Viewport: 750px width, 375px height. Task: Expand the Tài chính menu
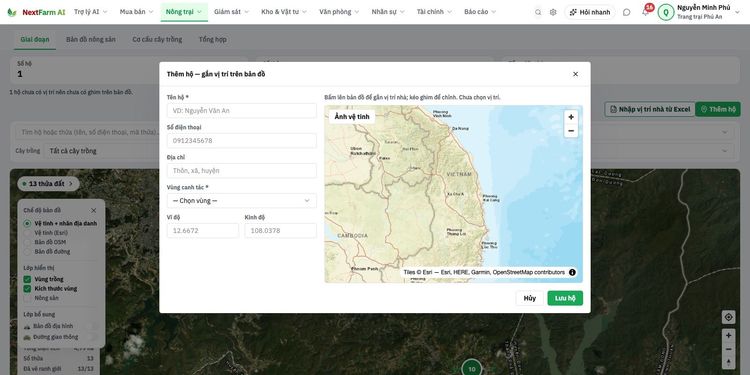(434, 12)
